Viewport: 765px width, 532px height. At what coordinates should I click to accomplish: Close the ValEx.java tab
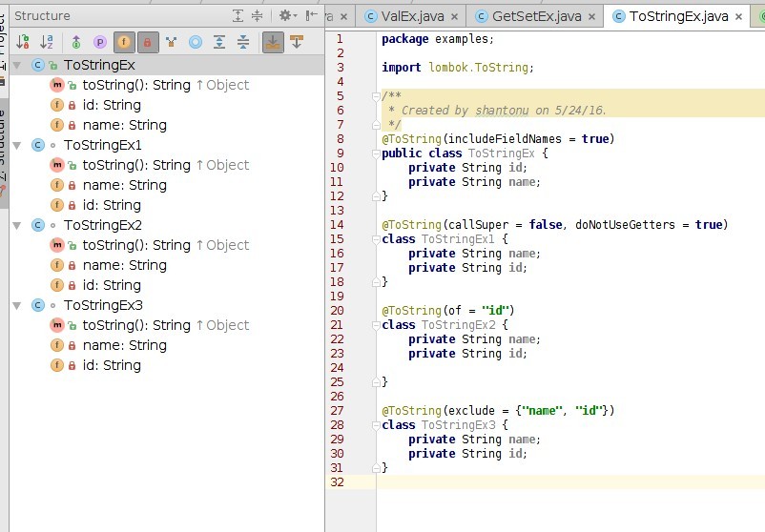[454, 17]
